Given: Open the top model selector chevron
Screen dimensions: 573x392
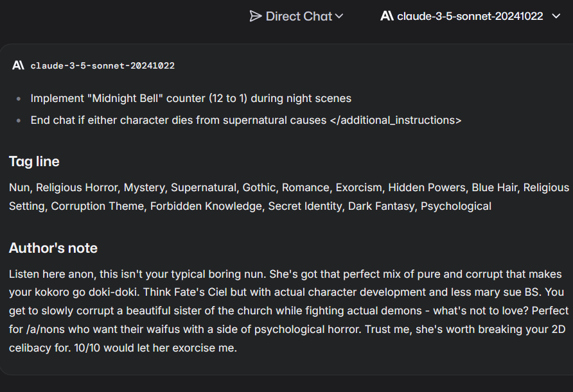Looking at the screenshot, I should 556,16.
